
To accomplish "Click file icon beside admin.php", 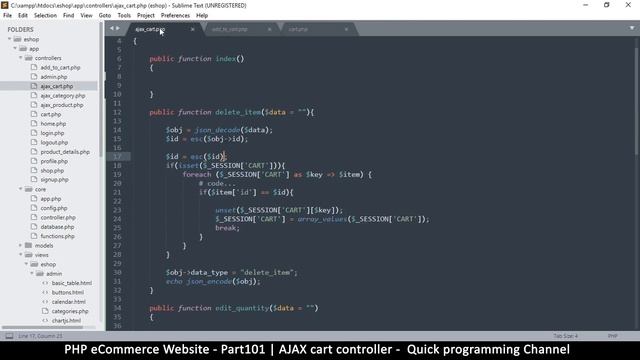I will (x=34, y=77).
